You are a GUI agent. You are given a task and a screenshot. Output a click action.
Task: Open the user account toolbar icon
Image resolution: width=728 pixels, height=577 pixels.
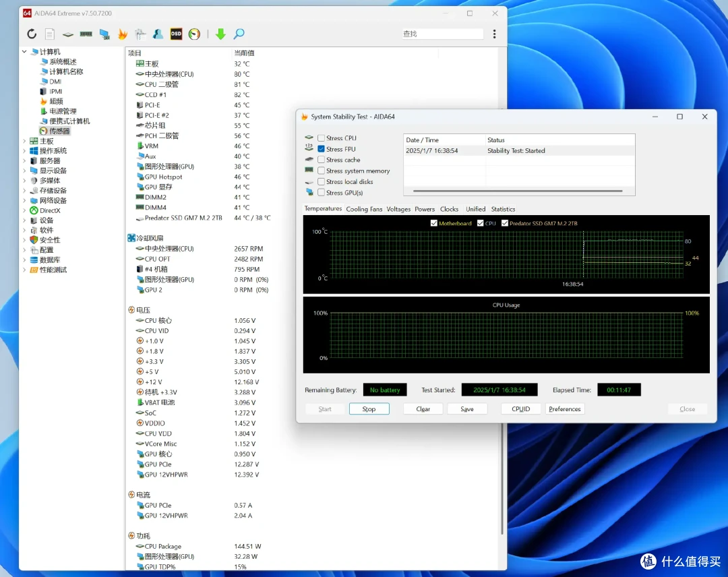158,34
